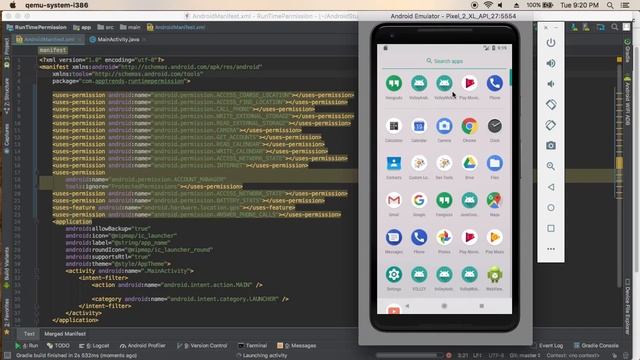
Task: Click the src folder breadcrumb
Action: click(x=106, y=27)
